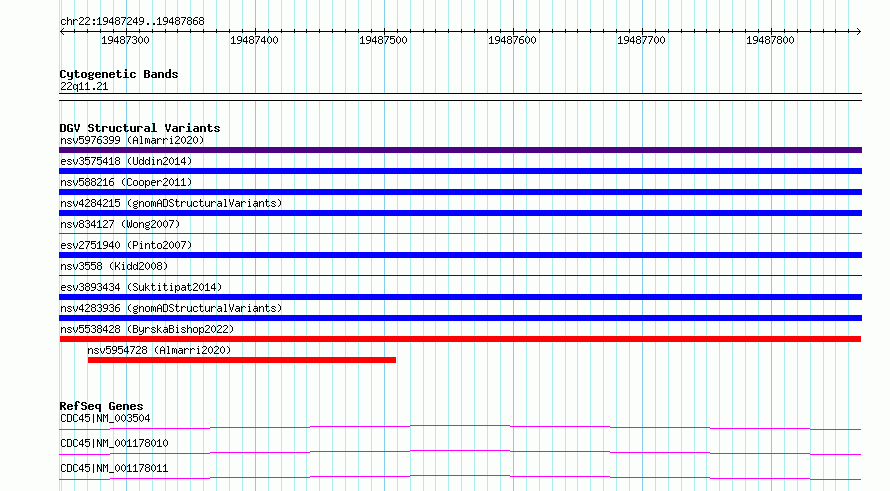Open the CDC45|NM_001178011 gene label
The width and height of the screenshot is (890, 491).
click(114, 468)
